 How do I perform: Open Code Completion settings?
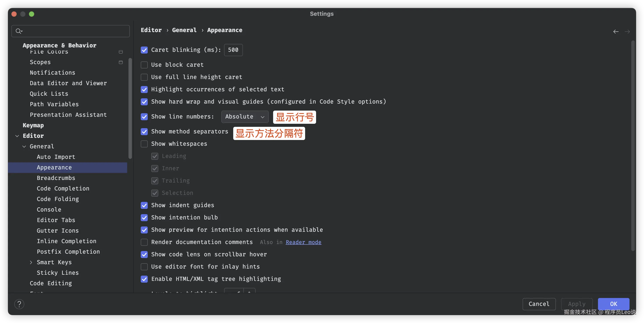[x=63, y=188]
